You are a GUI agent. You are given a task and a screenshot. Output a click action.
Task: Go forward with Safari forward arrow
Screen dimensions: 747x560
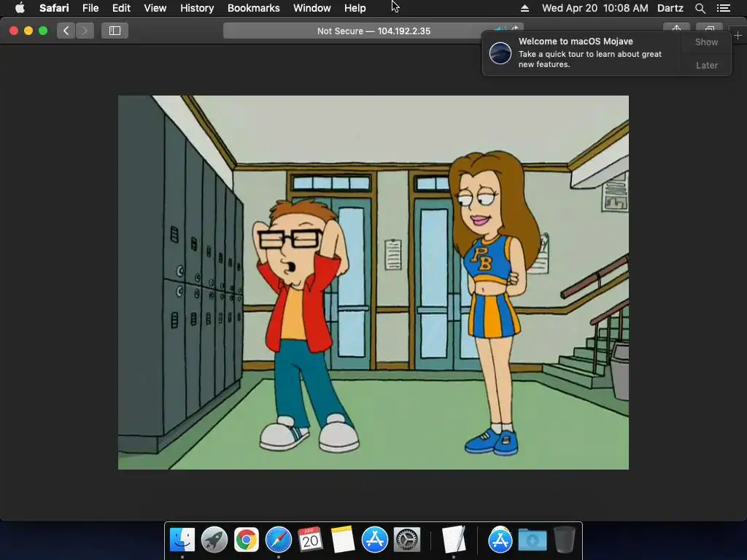(85, 31)
